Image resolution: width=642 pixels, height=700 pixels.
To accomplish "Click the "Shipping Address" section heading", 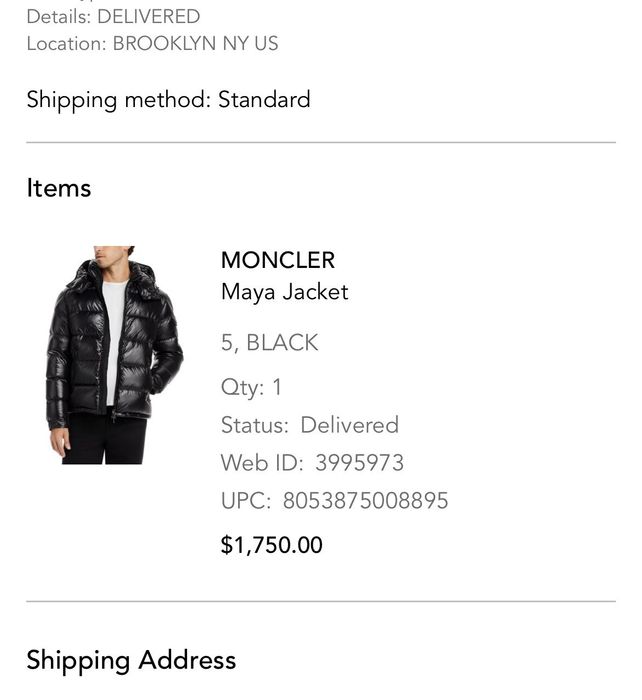I will click(131, 660).
